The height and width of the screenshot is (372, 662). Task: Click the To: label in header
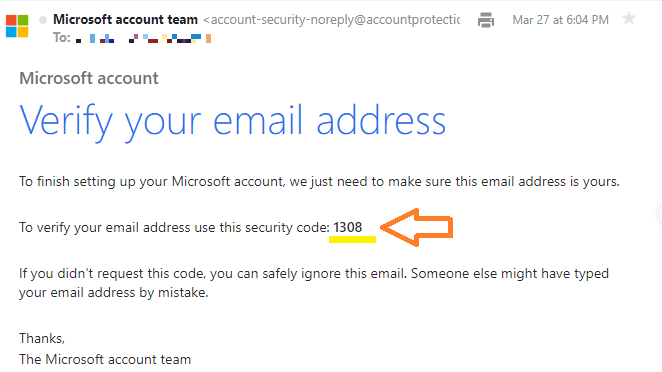(62, 38)
